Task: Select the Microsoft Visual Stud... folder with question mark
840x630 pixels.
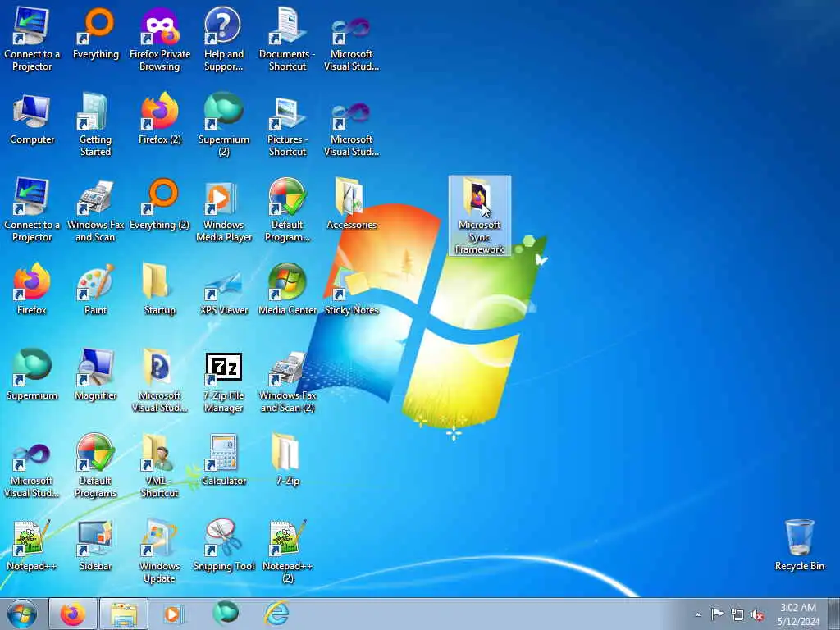Action: click(160, 381)
